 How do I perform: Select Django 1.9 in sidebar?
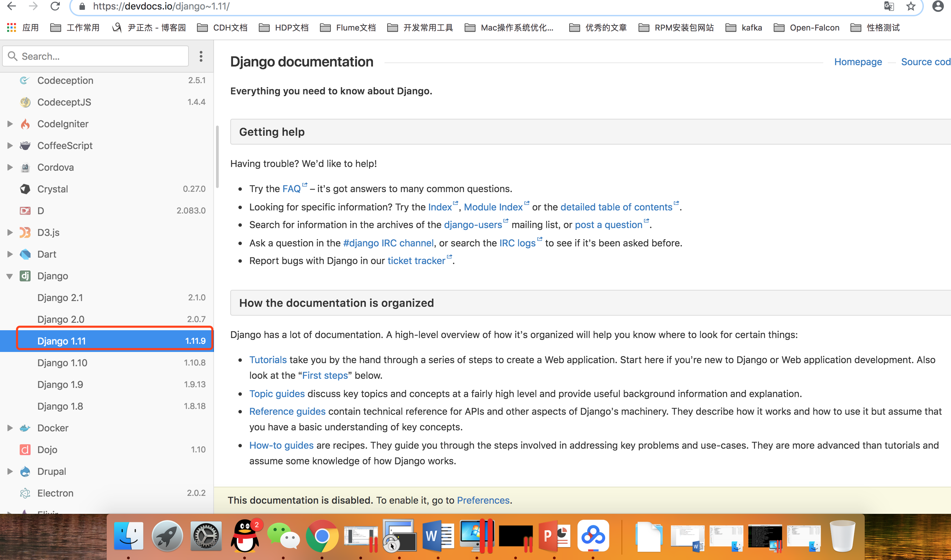[107, 385]
